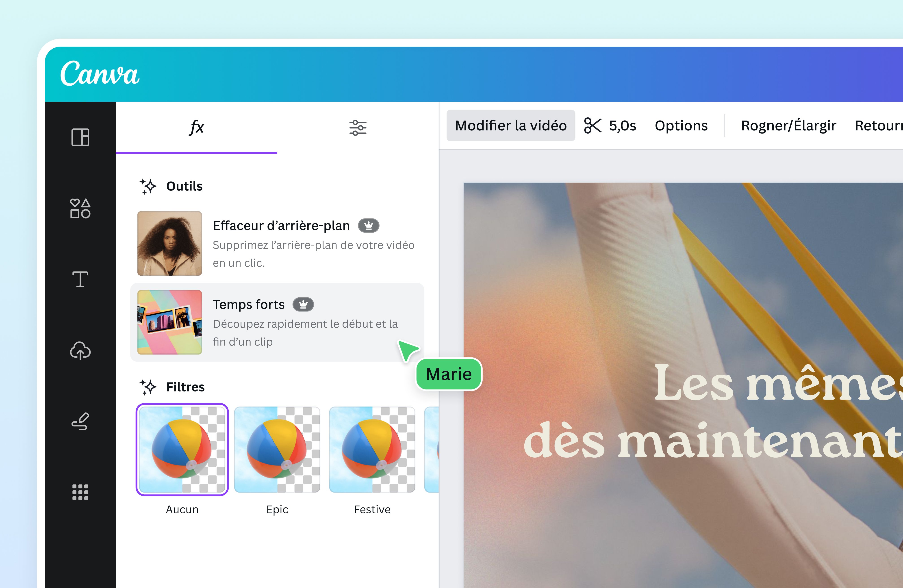Screen dimensions: 903x588
Task: Open the Uploads cloud icon
Action: (80, 350)
